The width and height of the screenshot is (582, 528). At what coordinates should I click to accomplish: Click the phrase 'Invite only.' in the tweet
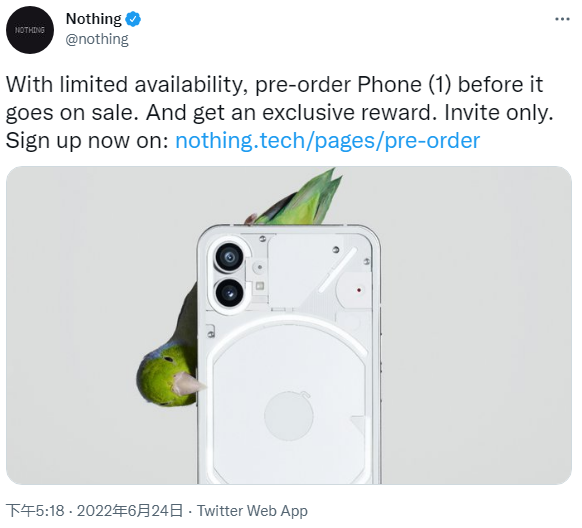(499, 112)
